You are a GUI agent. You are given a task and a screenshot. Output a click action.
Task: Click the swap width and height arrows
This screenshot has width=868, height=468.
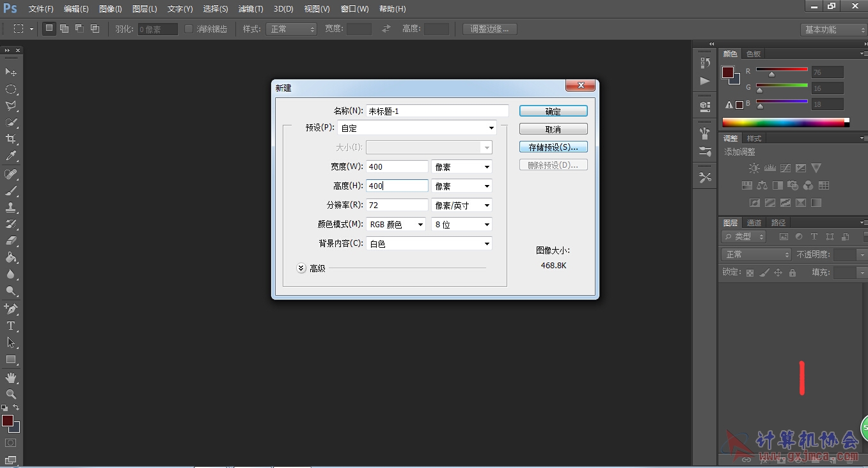click(x=386, y=29)
